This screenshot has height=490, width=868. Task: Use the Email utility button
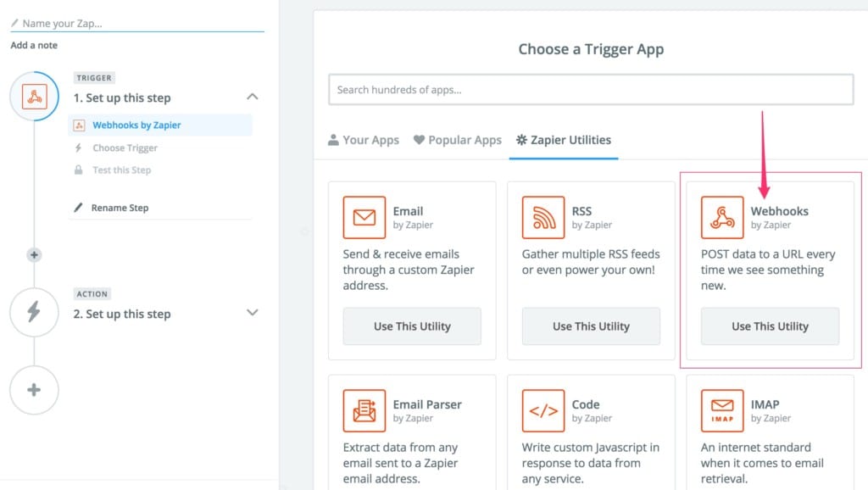pos(412,326)
